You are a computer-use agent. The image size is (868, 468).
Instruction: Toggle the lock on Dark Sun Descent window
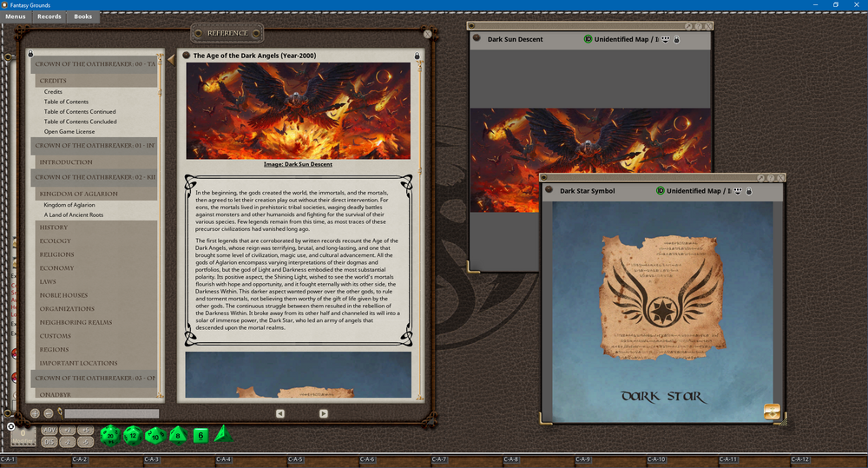(677, 39)
